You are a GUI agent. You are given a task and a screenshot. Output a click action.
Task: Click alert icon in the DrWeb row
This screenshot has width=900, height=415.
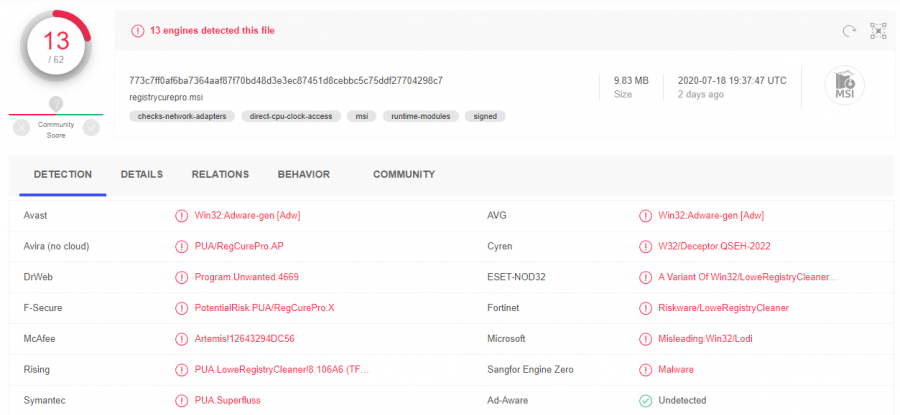(181, 277)
